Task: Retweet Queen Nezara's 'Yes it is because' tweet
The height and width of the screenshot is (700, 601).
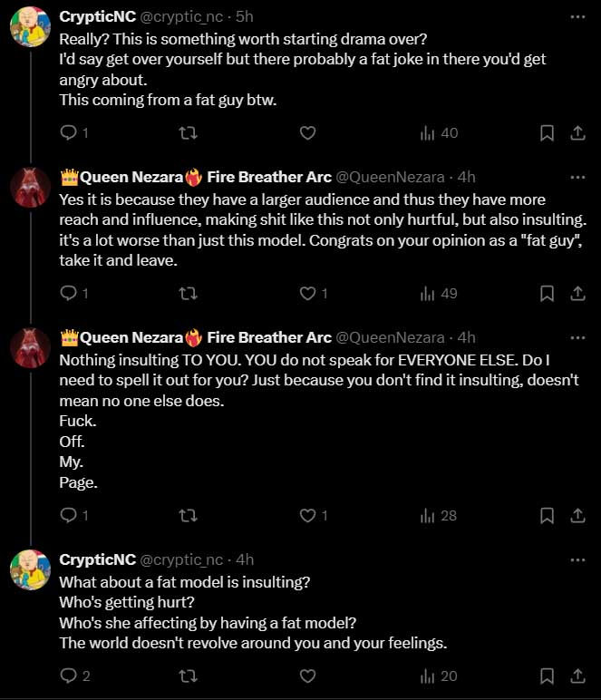Action: 188,293
